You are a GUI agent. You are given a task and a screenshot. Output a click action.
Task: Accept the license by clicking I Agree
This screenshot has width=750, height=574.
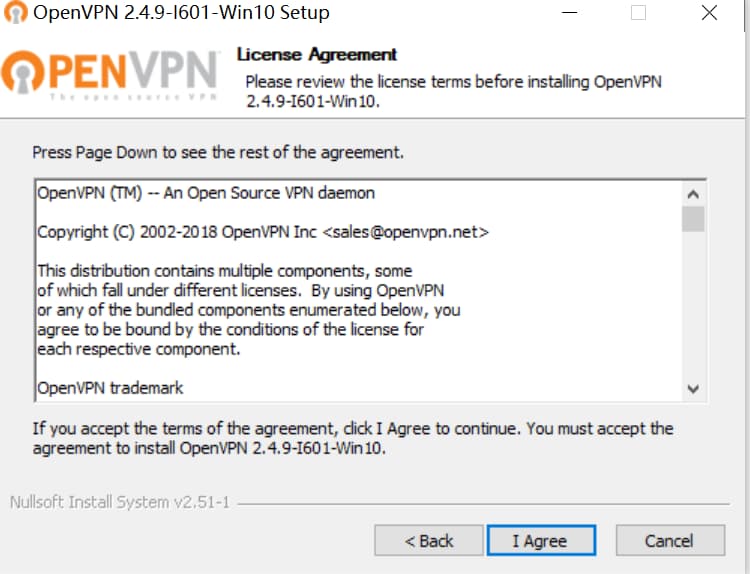tap(540, 541)
